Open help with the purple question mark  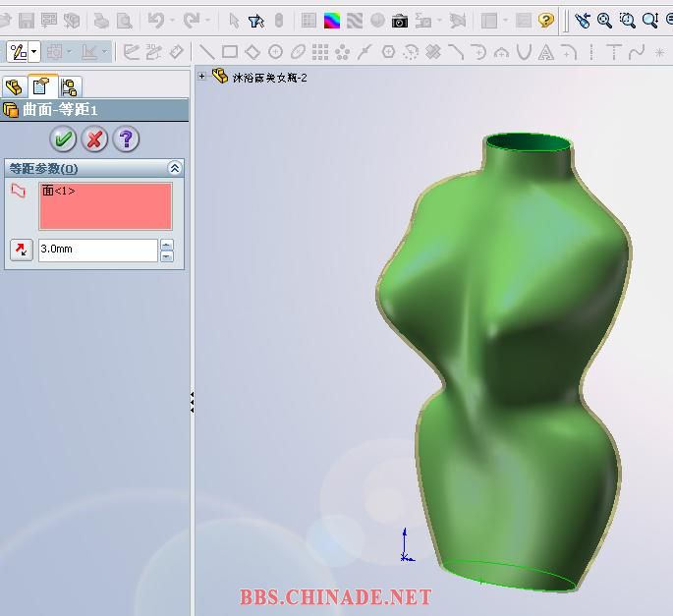[x=126, y=139]
